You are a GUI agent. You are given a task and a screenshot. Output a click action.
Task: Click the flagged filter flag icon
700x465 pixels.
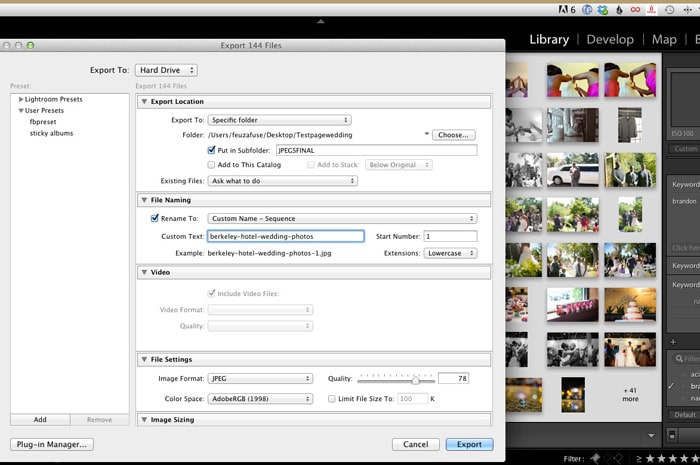596,458
